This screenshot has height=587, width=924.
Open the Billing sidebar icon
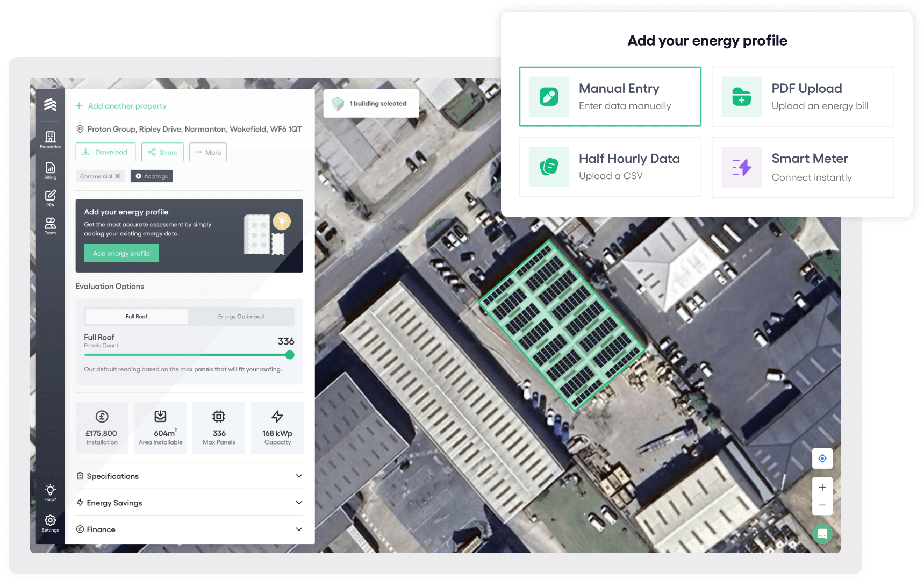tap(50, 170)
